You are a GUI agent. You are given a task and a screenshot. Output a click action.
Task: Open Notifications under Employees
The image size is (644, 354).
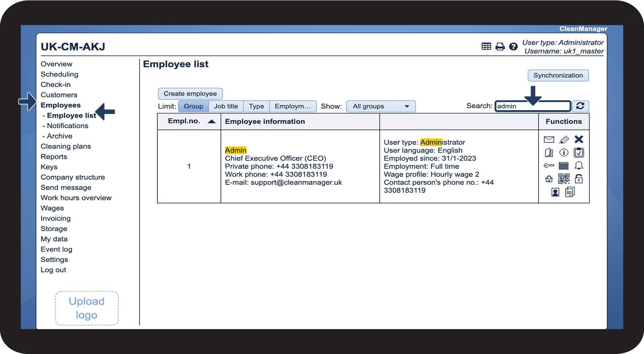[67, 126]
